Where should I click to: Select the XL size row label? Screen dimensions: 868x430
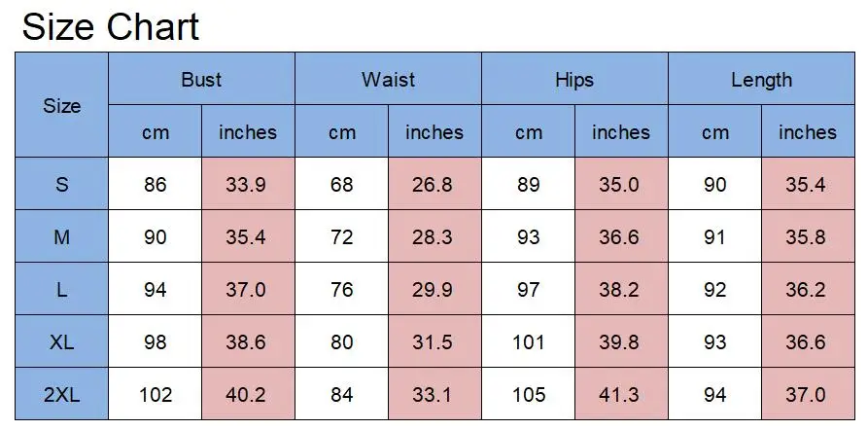61,341
